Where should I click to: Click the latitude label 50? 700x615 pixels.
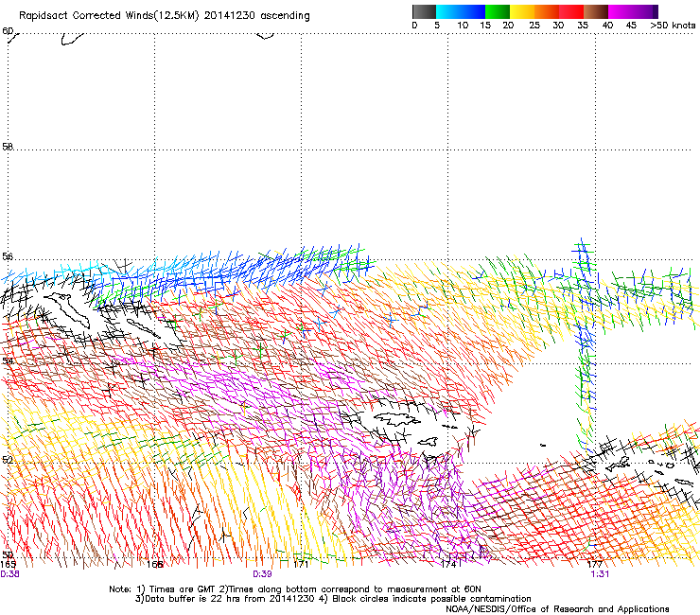(8, 554)
